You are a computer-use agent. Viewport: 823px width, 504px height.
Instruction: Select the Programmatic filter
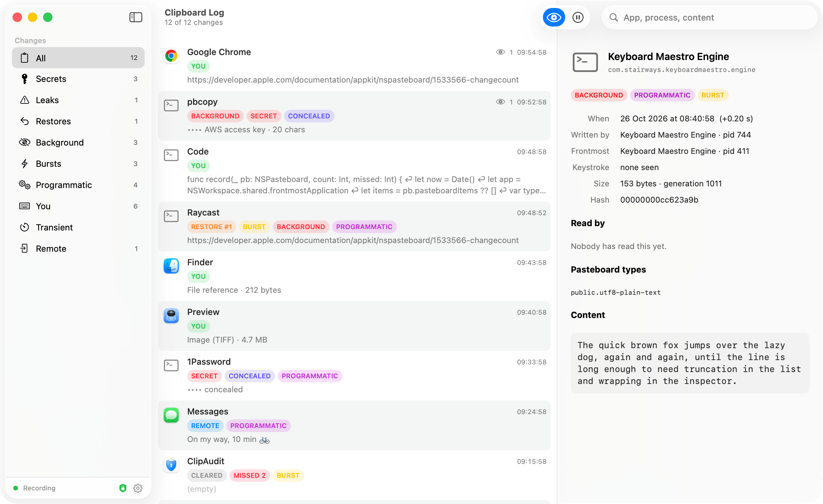[78, 185]
